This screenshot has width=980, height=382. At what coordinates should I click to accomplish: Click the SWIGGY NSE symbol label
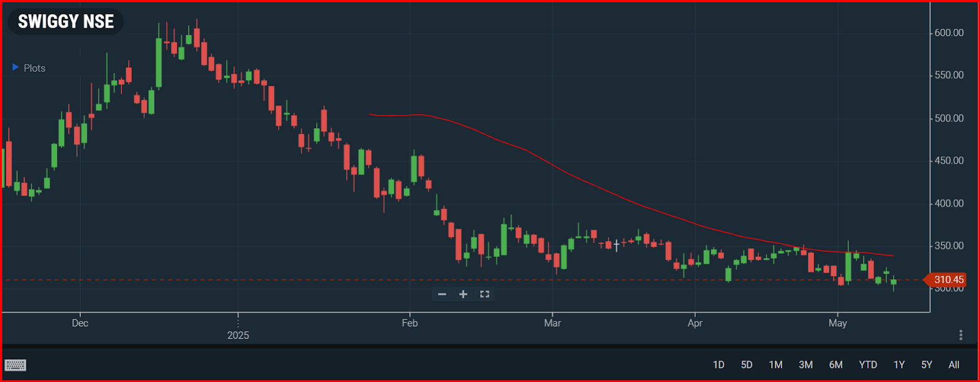coord(66,21)
